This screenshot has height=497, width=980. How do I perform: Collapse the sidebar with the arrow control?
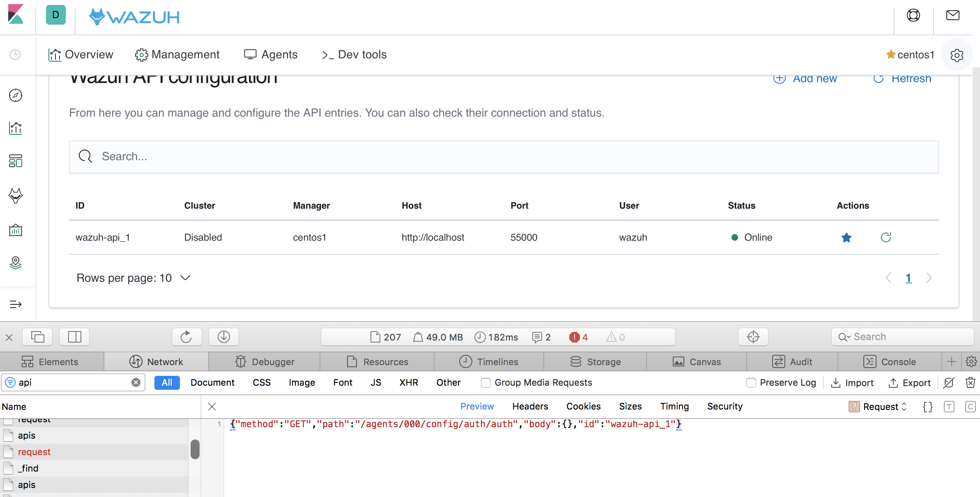[15, 304]
